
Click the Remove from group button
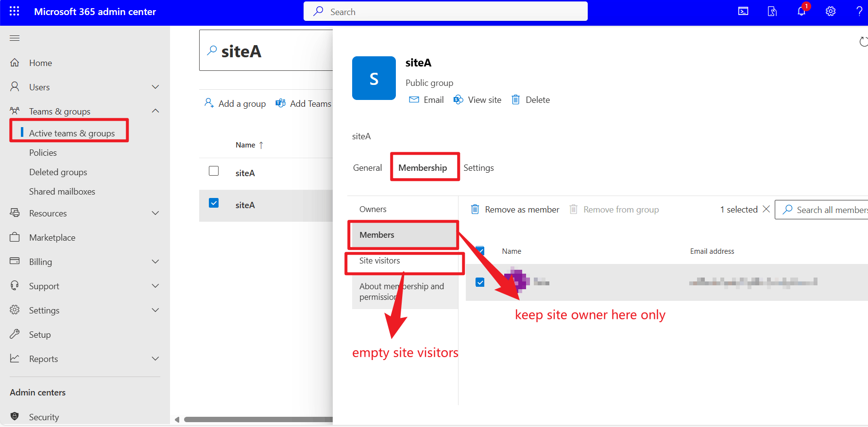[614, 209]
